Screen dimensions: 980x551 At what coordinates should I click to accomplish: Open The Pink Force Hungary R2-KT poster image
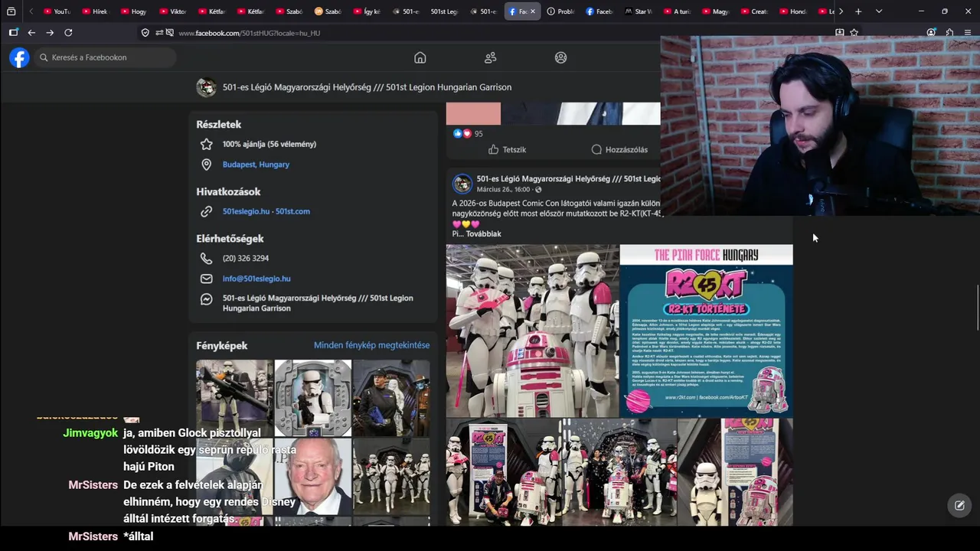click(707, 331)
